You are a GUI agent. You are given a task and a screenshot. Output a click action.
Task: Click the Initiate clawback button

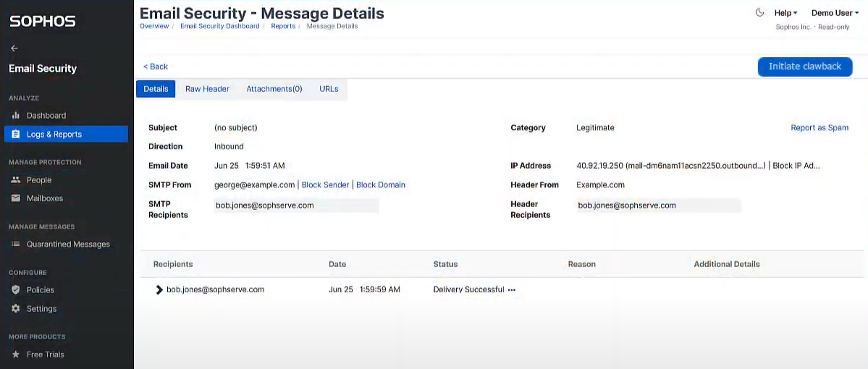805,67
